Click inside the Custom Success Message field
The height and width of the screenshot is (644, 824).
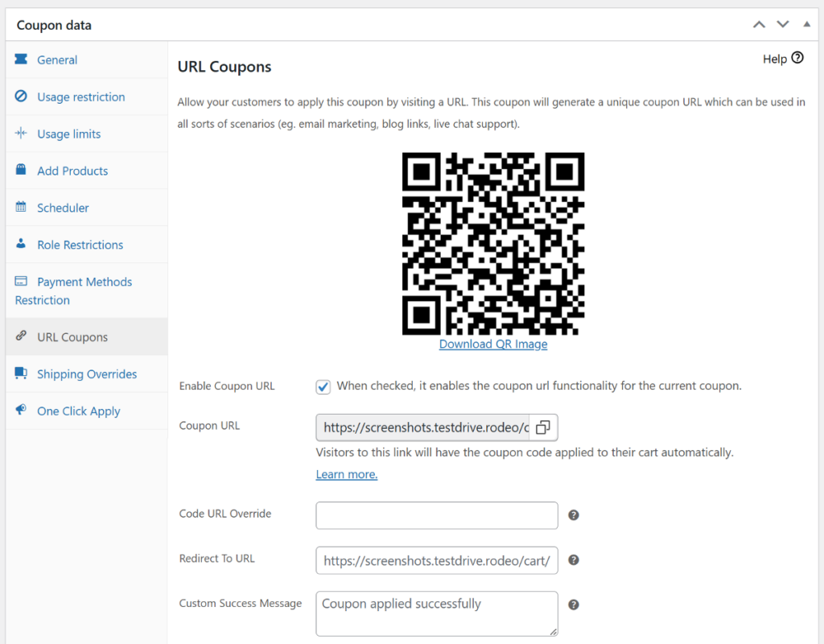(x=436, y=613)
